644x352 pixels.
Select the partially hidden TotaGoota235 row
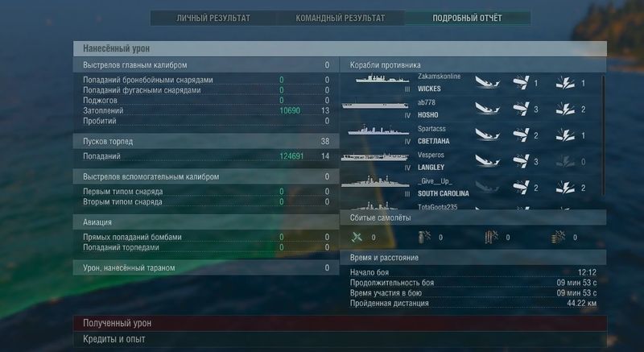click(472, 206)
